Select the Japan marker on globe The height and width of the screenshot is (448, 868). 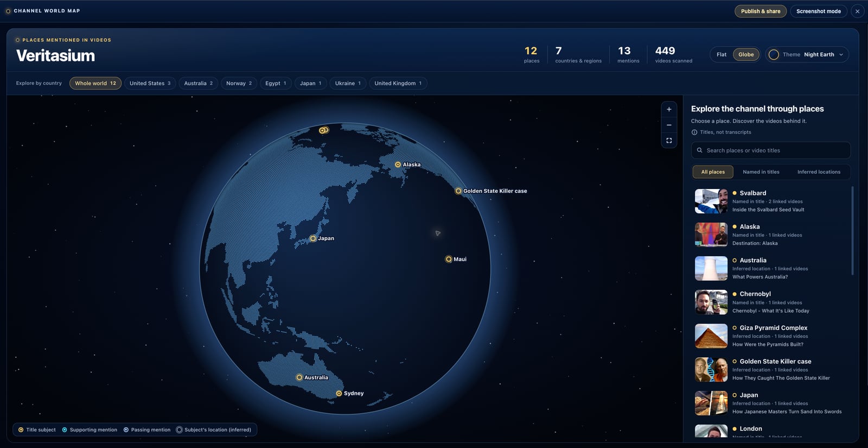pos(313,238)
